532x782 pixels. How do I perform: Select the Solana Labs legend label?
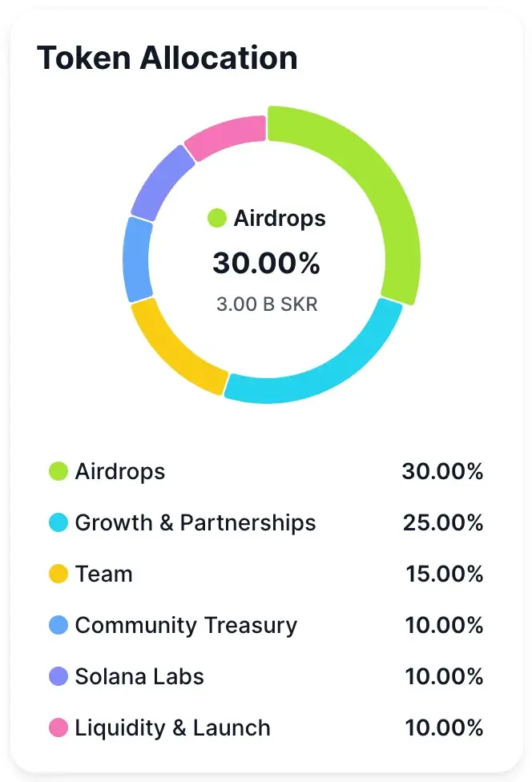(139, 677)
